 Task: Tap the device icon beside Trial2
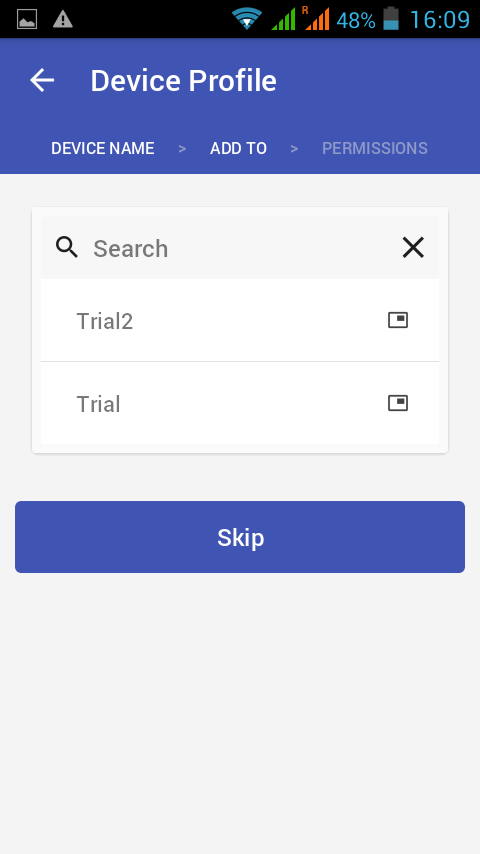398,320
